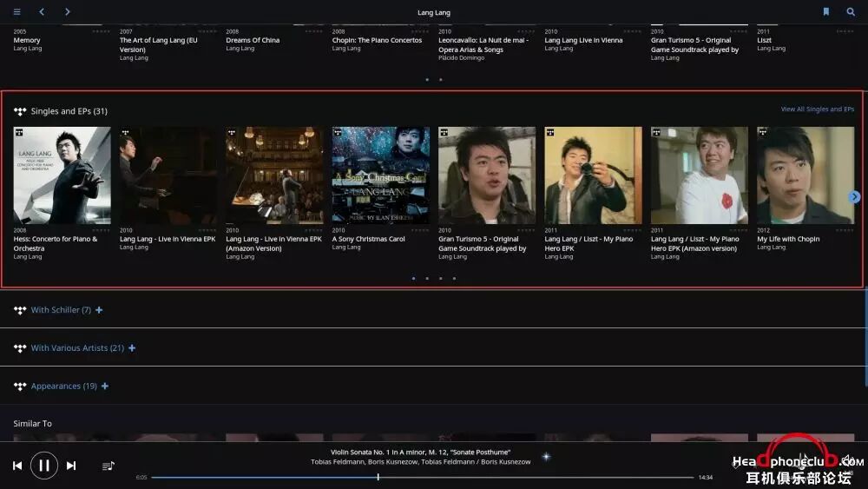Open Live in Vienna EPK (Amazon Version) cover
This screenshot has width=868, height=489.
tap(274, 175)
